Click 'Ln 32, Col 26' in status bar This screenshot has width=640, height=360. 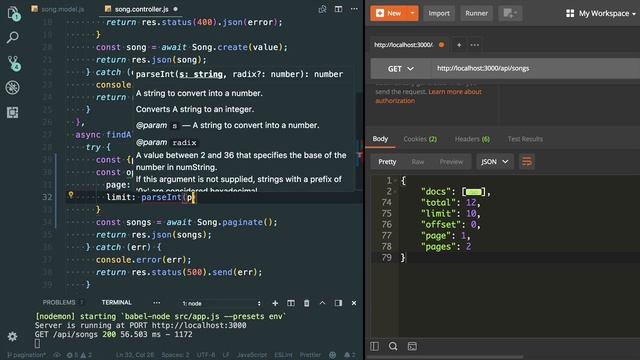[134, 355]
